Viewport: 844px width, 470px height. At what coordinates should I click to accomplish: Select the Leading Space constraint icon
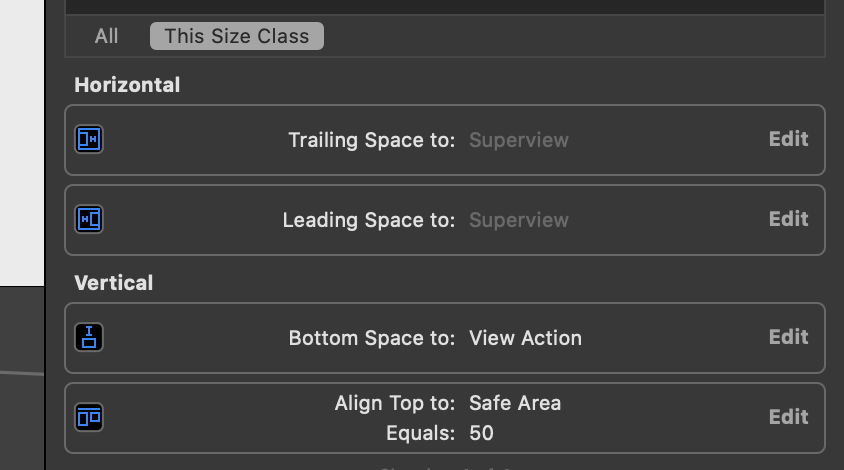coord(89,219)
